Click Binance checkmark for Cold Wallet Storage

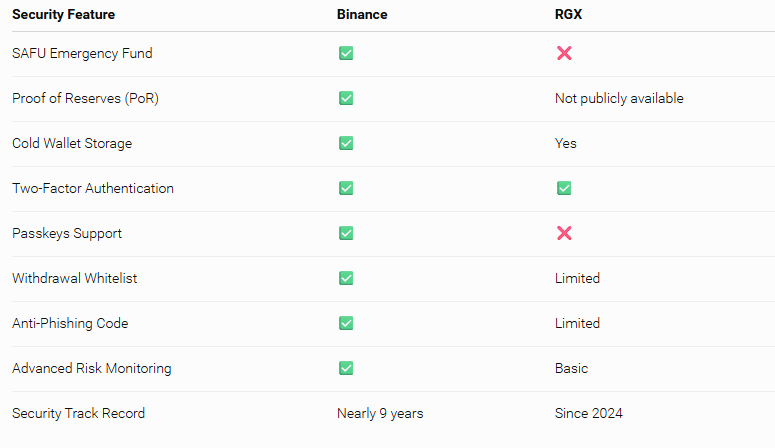[x=346, y=143]
